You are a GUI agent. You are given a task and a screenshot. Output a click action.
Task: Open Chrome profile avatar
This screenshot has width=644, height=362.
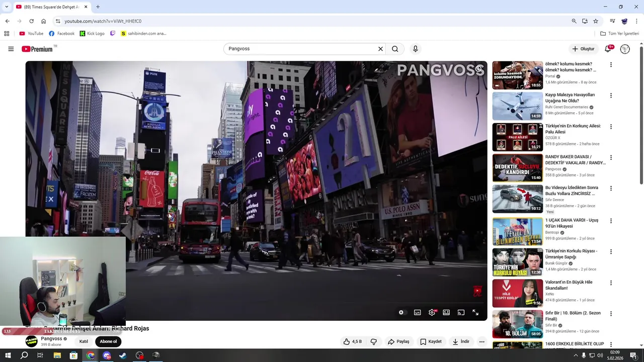point(624,21)
